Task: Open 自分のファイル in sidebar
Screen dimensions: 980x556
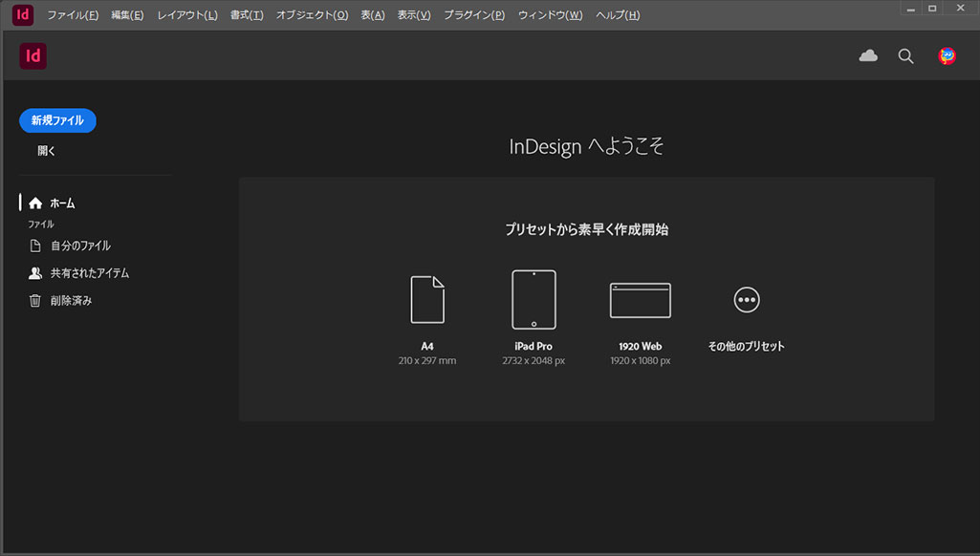Action: [70, 246]
